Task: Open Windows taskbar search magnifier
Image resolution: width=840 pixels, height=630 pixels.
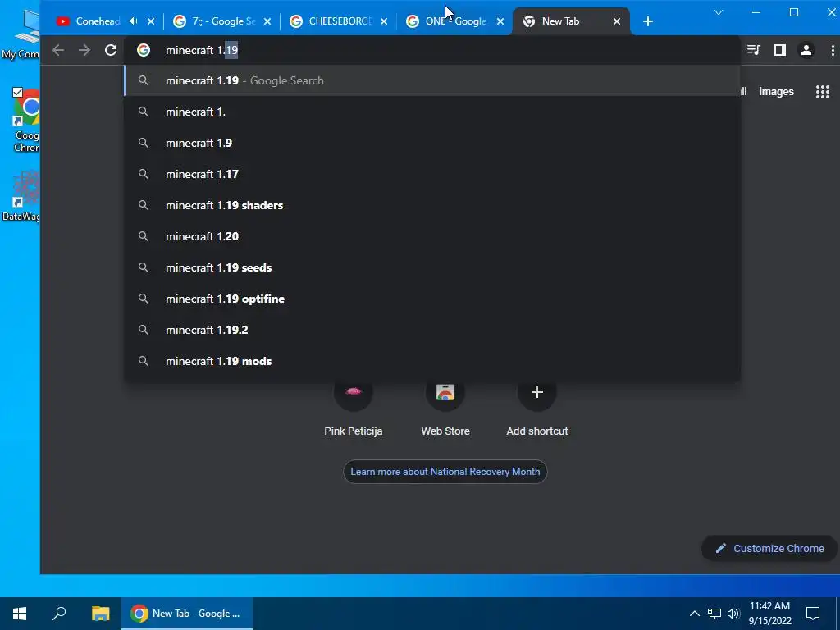Action: coord(59,614)
